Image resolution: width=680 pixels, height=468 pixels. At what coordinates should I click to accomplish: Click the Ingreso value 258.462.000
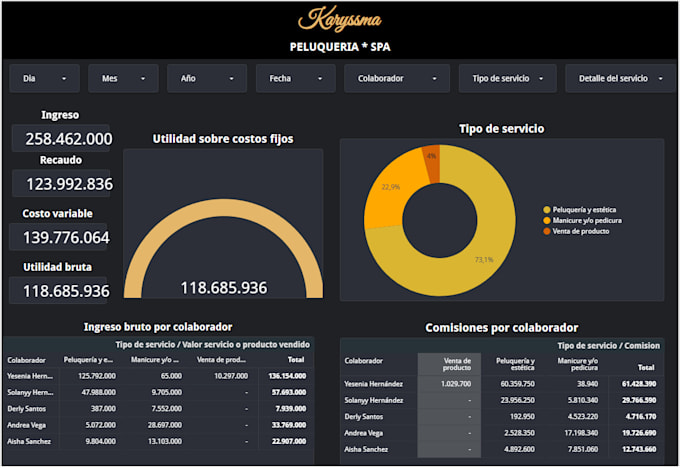click(69, 139)
